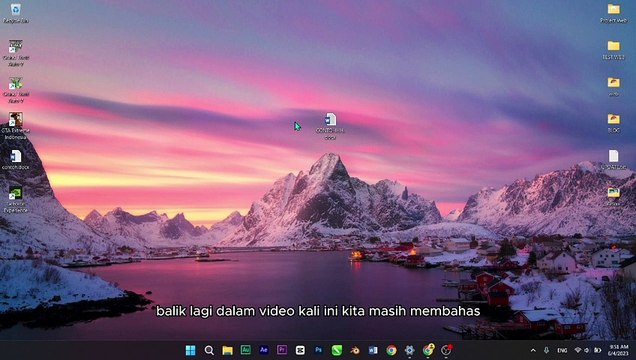This screenshot has width=636, height=360.
Task: Launch Blender from the taskbar
Action: [x=355, y=350]
